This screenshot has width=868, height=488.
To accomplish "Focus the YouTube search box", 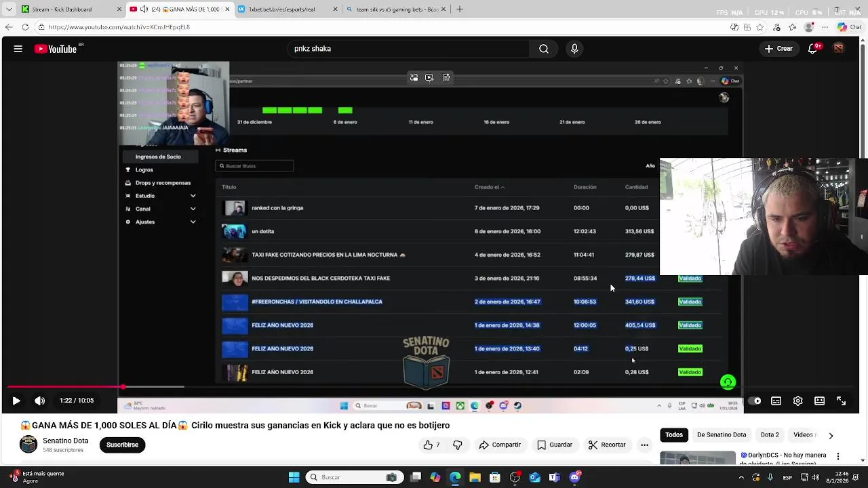I will pyautogui.click(x=408, y=49).
